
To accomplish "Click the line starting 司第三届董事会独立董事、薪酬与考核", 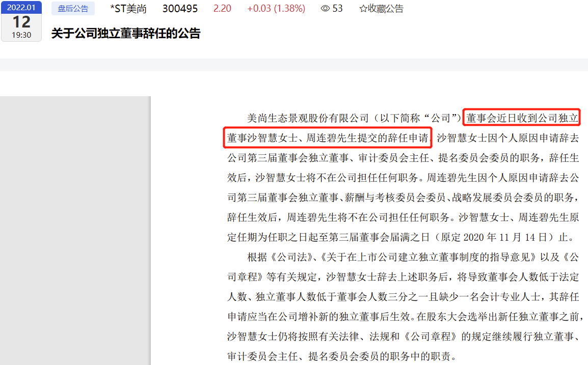I will point(403,198).
